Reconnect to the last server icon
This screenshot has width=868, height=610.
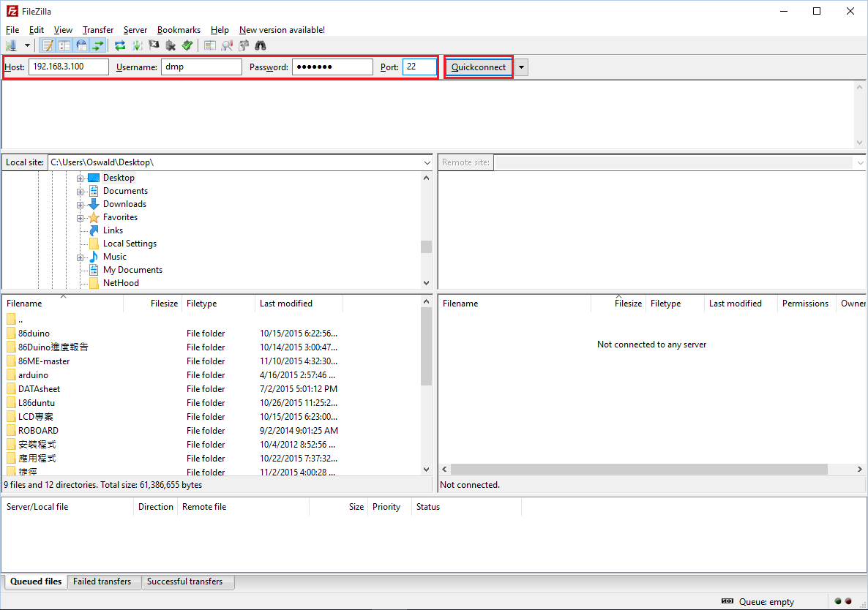tap(187, 45)
